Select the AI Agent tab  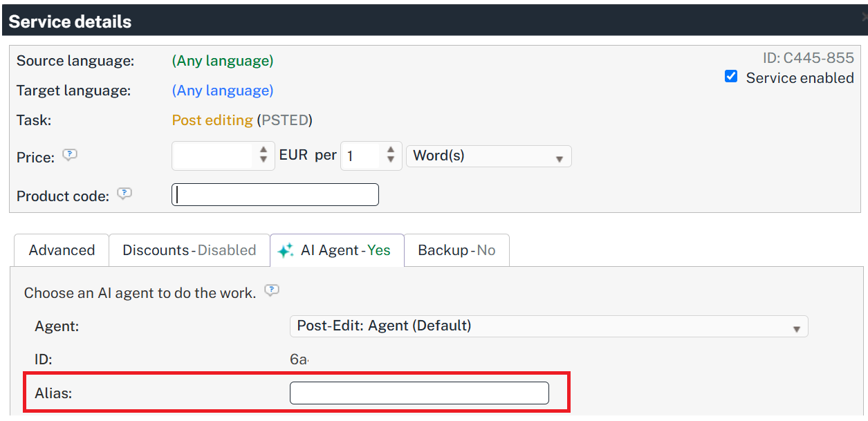click(337, 250)
